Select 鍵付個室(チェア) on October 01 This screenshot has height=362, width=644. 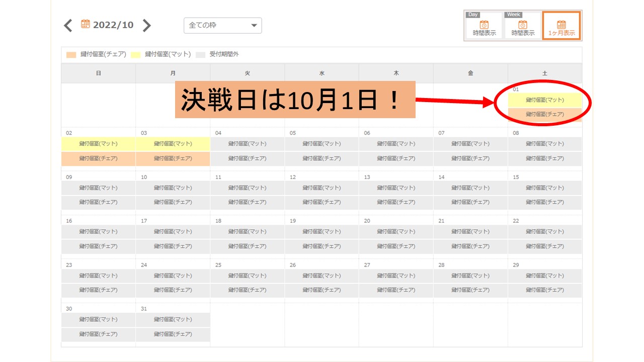(x=545, y=115)
